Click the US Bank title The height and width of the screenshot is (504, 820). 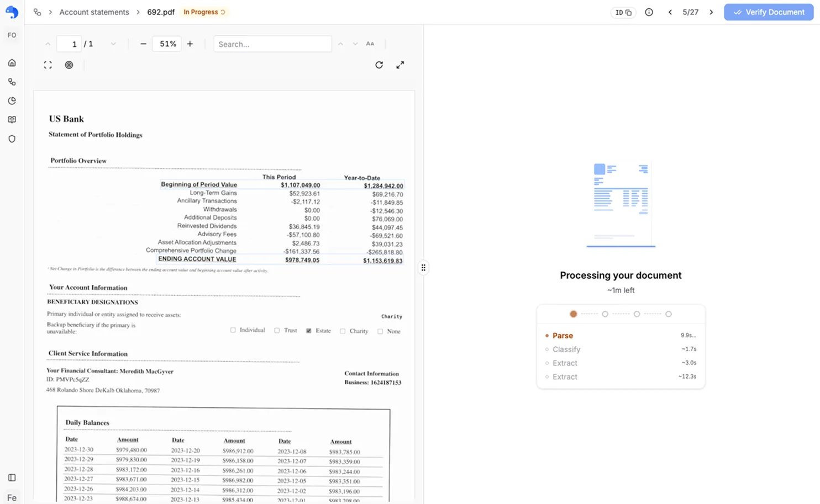click(x=66, y=119)
